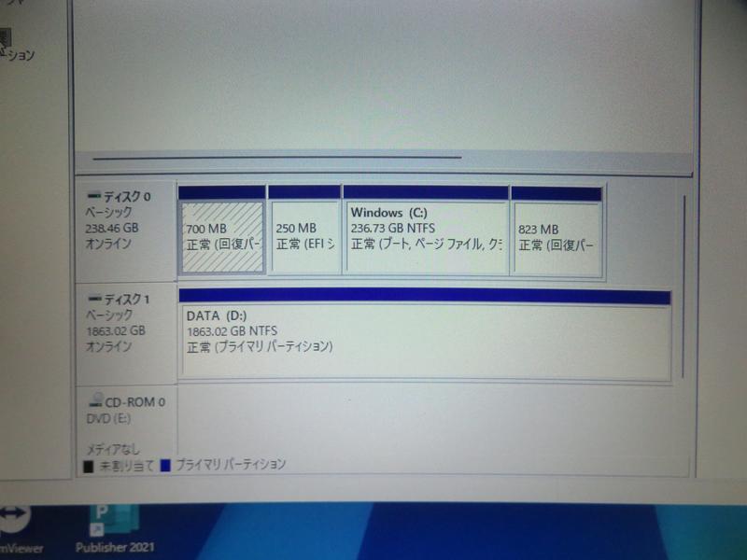The height and width of the screenshot is (560, 747).
Task: Click the 未割り当て legend label
Action: click(x=127, y=466)
